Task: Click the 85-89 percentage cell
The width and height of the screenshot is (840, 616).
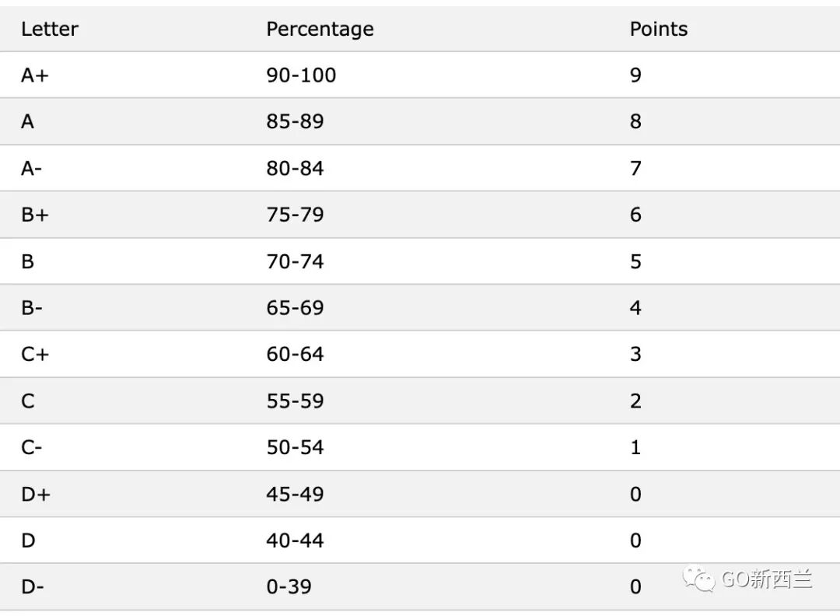Action: (x=296, y=121)
